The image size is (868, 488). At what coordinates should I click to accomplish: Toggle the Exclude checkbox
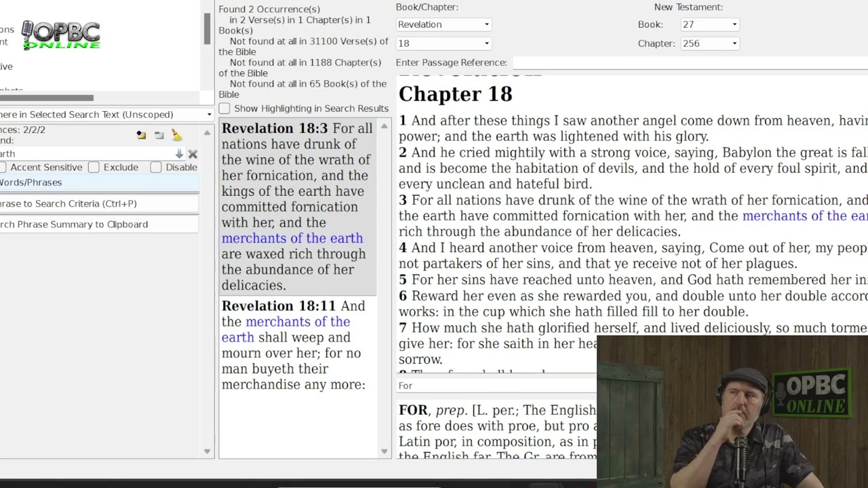(94, 167)
